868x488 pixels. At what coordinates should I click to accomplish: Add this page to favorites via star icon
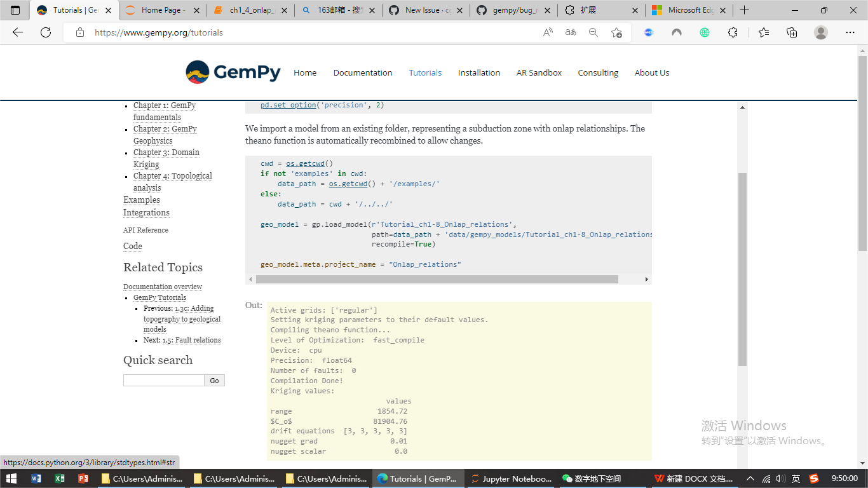(x=616, y=31)
